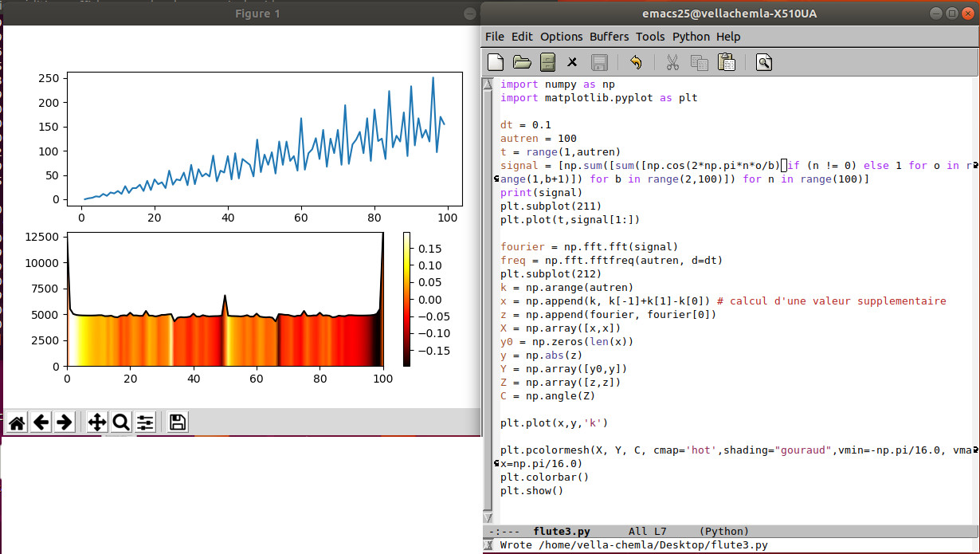Go forward to the next plot view
The width and height of the screenshot is (980, 554).
pos(65,422)
